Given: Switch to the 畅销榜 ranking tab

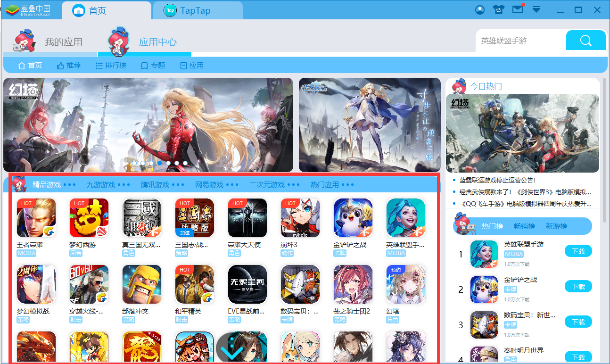Looking at the screenshot, I should pos(524,226).
